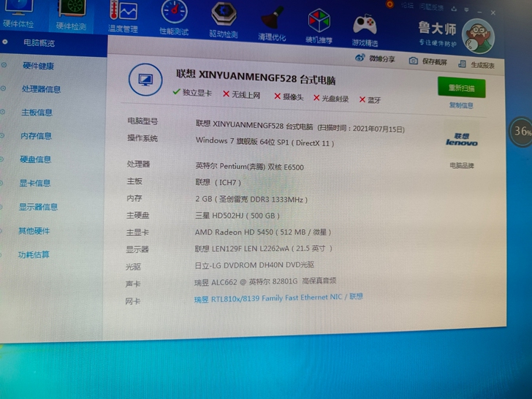The width and height of the screenshot is (532, 399).
Task: Click the 光盘刻录 red X status
Action: 331,99
